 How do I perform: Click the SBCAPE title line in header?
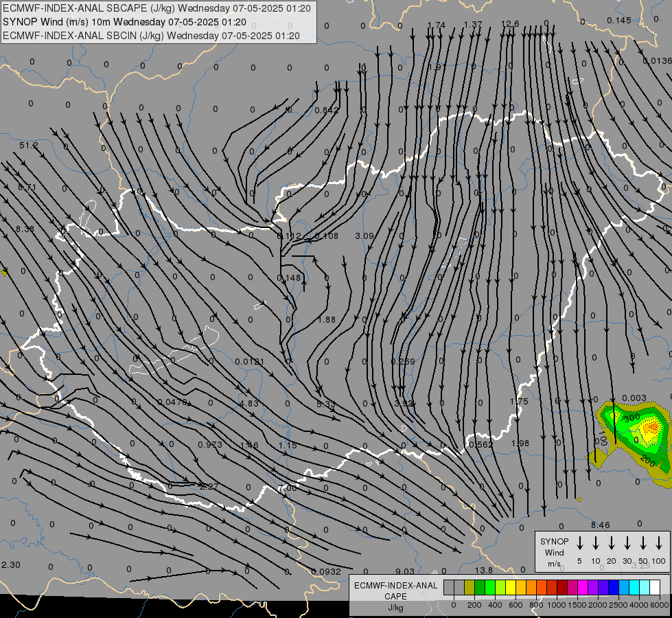pyautogui.click(x=157, y=8)
